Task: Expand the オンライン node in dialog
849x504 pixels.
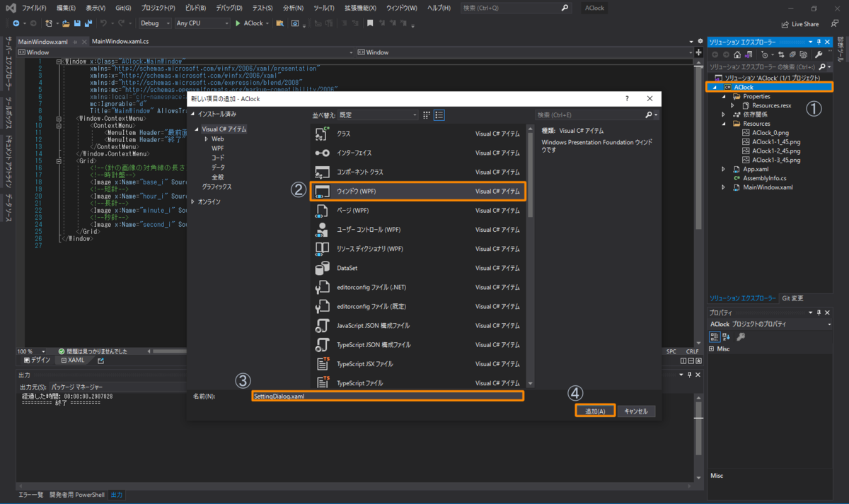Action: (x=194, y=202)
